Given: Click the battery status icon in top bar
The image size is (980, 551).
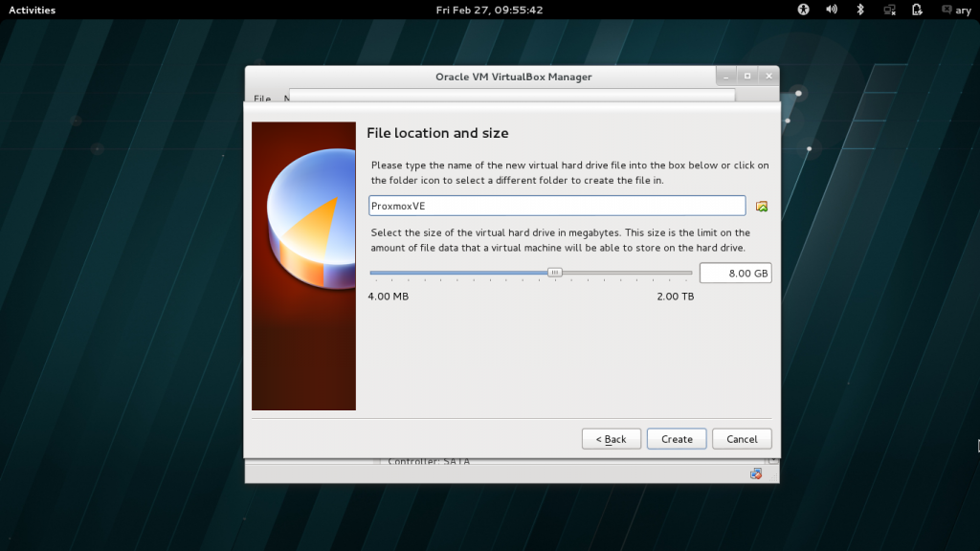Looking at the screenshot, I should point(917,10).
